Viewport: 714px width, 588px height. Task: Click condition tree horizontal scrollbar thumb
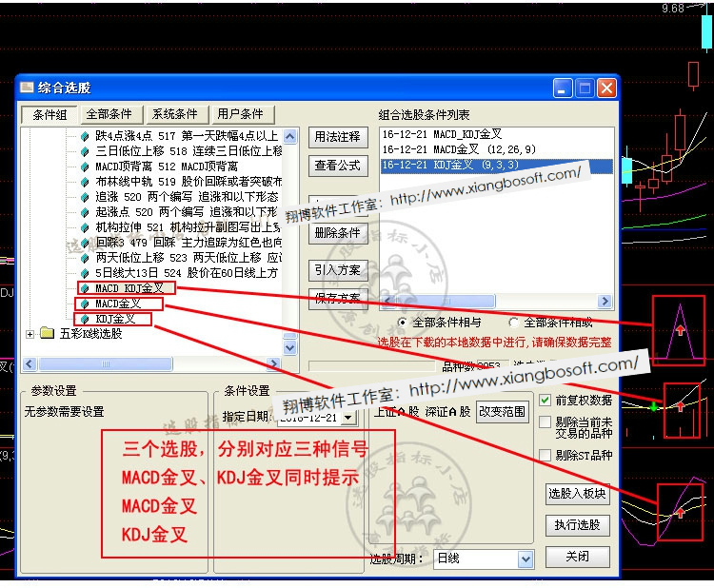pos(106,364)
